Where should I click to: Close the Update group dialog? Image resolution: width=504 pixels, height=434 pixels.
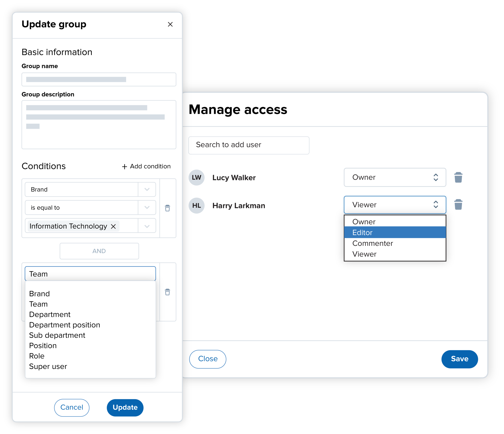170,24
